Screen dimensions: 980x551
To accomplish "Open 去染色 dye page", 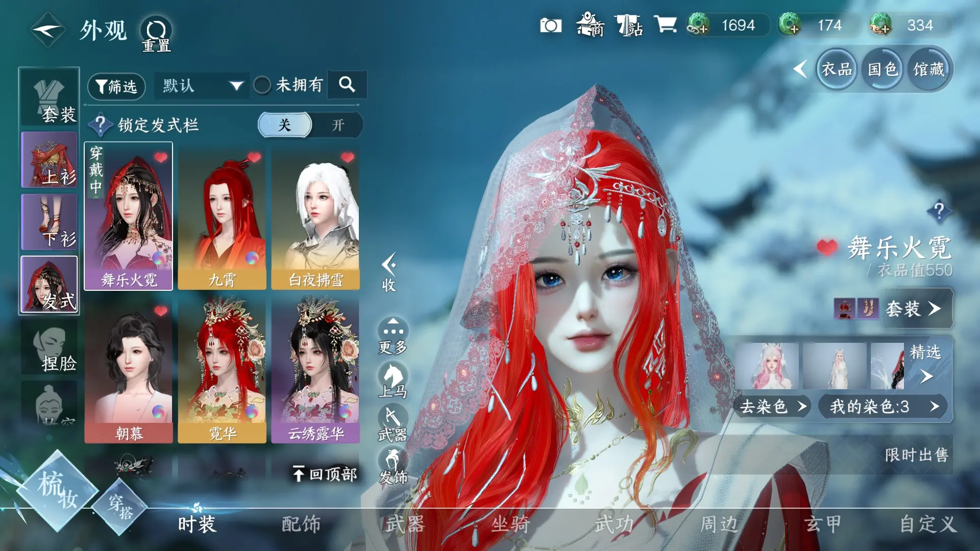I will [x=772, y=406].
